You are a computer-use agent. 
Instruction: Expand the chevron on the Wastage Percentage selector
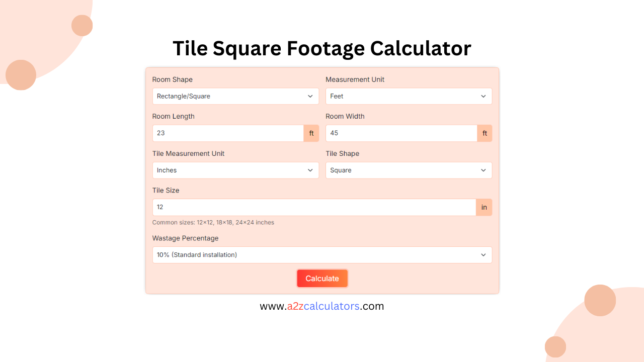[484, 255]
